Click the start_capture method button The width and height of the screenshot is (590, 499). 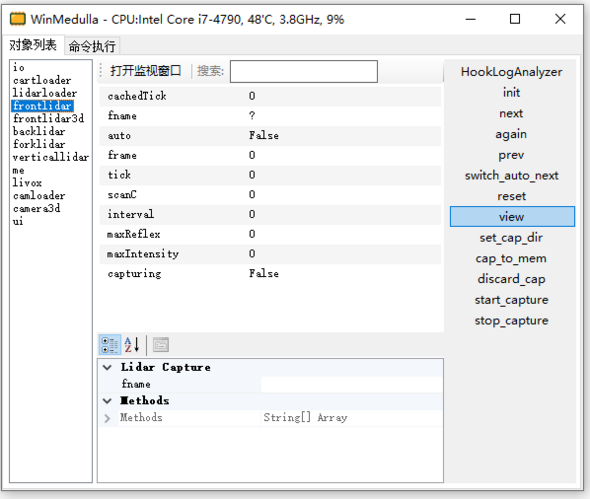(x=511, y=300)
